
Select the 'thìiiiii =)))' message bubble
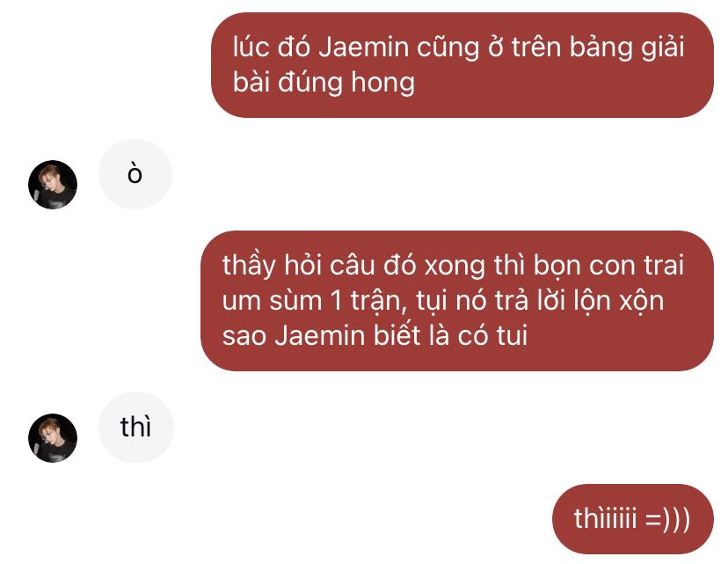point(632,519)
